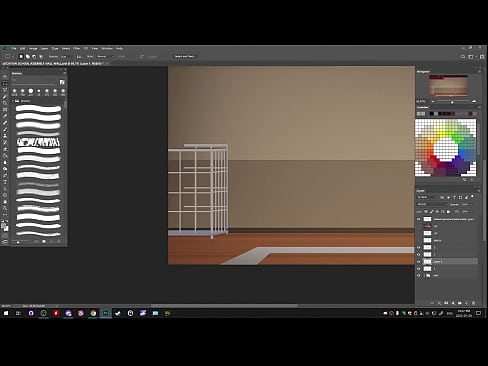
Task: Collapse the brushes folder group
Action: pyautogui.click(x=14, y=101)
